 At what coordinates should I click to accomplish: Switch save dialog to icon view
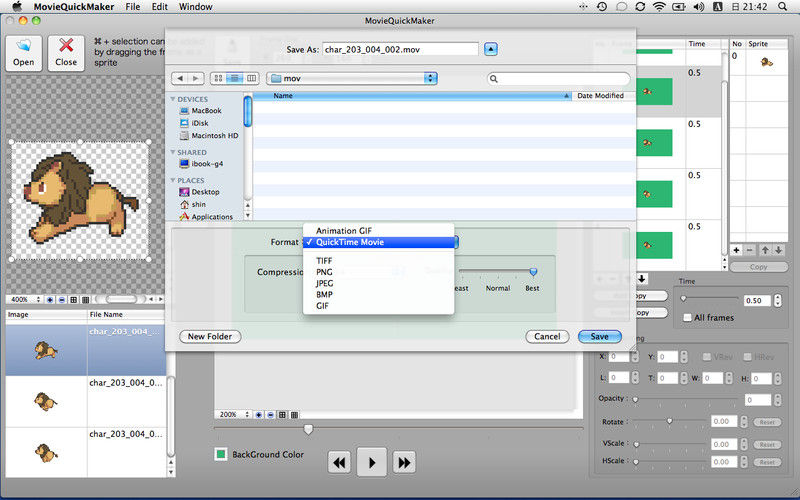(218, 78)
